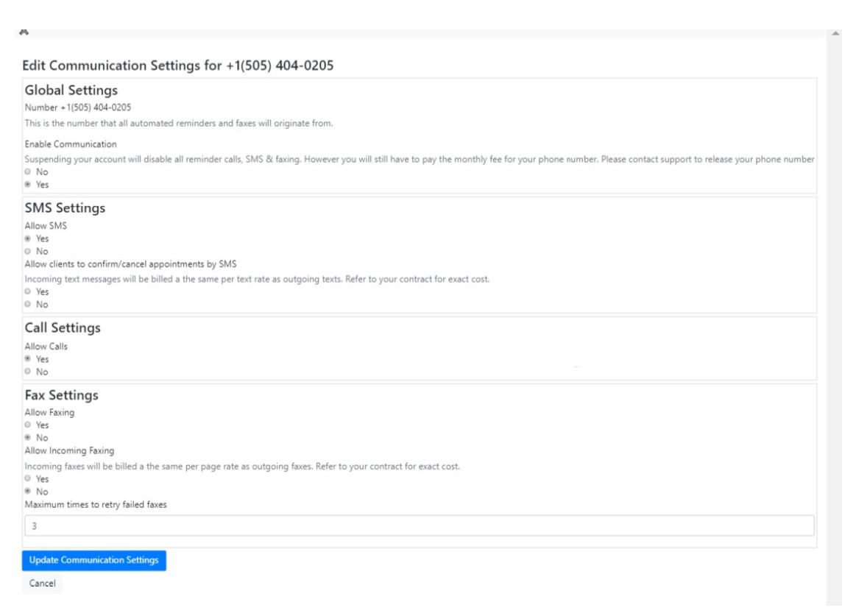Click the Allow Incoming Faxing label
The height and width of the screenshot is (616, 856).
pyautogui.click(x=69, y=450)
